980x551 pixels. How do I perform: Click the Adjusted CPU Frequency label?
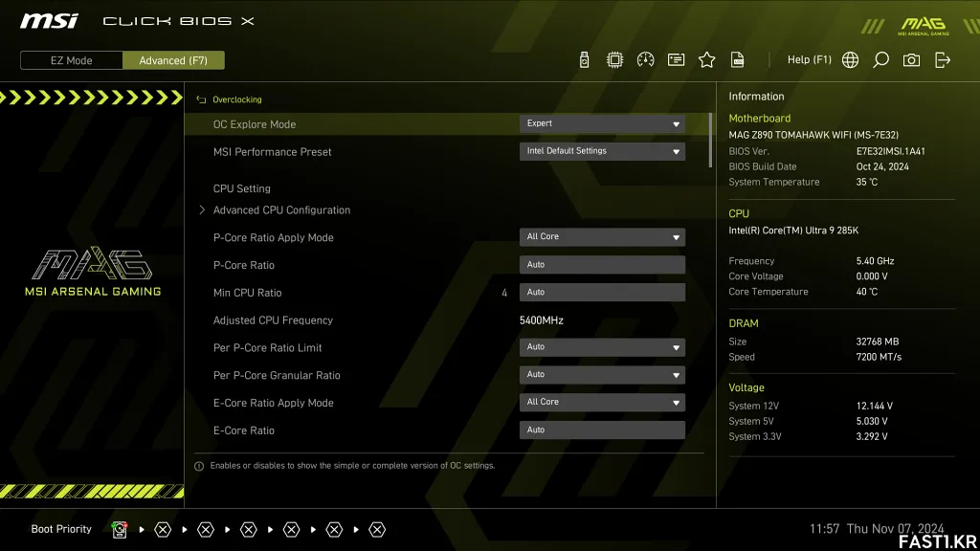point(273,320)
